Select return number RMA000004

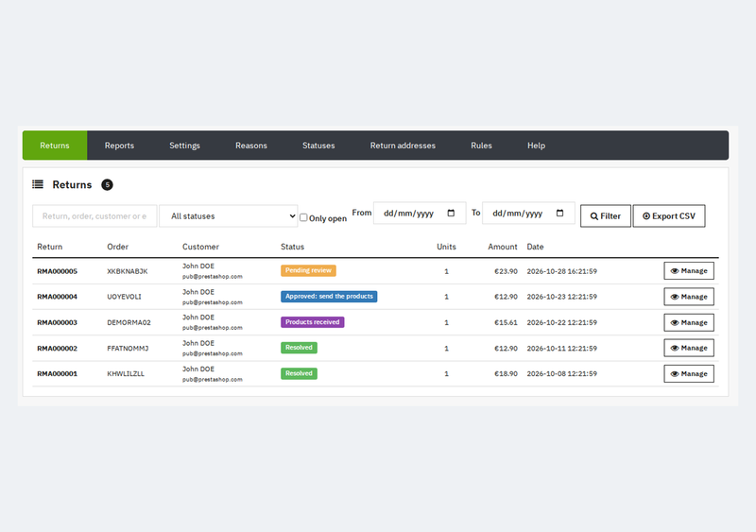click(x=57, y=297)
